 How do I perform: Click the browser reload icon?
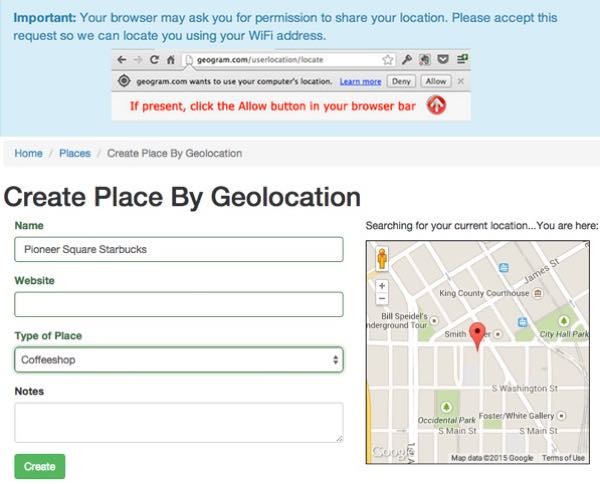pos(154,60)
